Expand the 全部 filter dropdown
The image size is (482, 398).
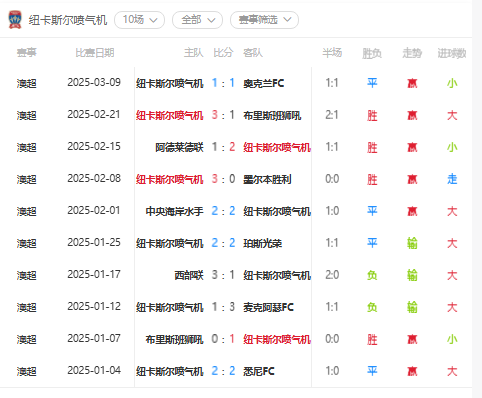click(197, 20)
